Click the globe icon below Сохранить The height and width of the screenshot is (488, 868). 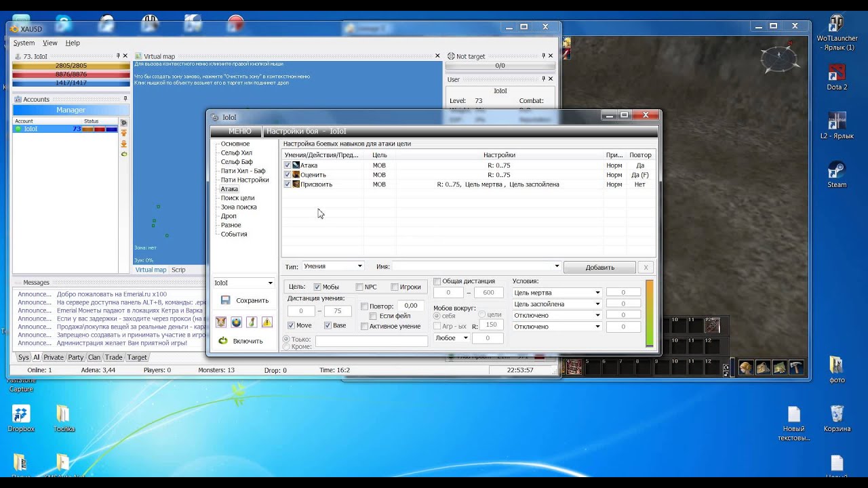[236, 322]
